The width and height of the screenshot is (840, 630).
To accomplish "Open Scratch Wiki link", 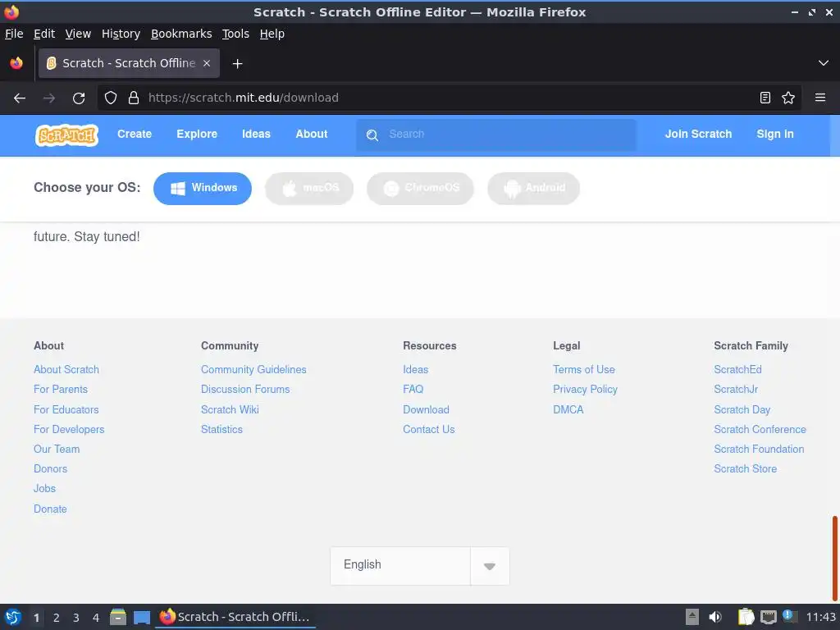I will click(230, 410).
